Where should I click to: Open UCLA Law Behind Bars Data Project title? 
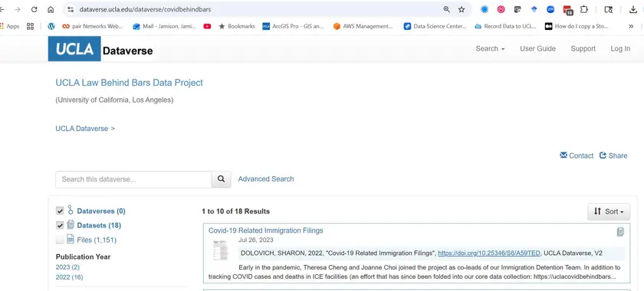pyautogui.click(x=129, y=83)
